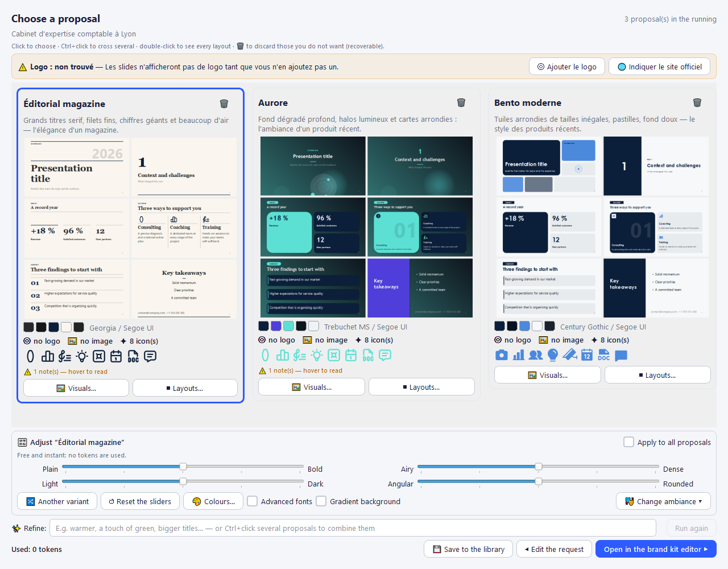Adjust the Plain–Bold slider handle
The width and height of the screenshot is (728, 569).
(183, 467)
